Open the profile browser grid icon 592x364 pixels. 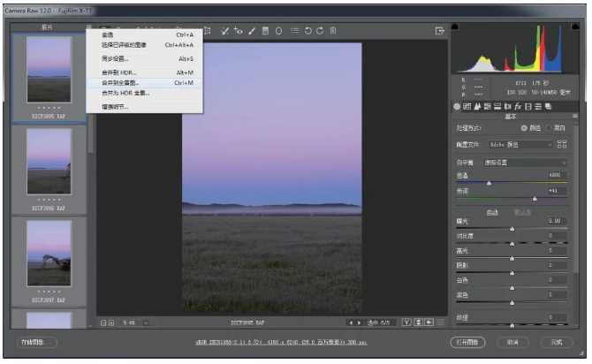tap(562, 144)
